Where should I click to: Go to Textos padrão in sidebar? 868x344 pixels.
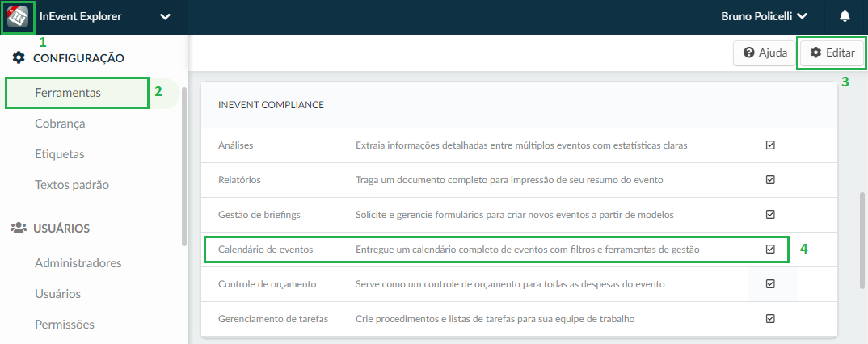72,185
